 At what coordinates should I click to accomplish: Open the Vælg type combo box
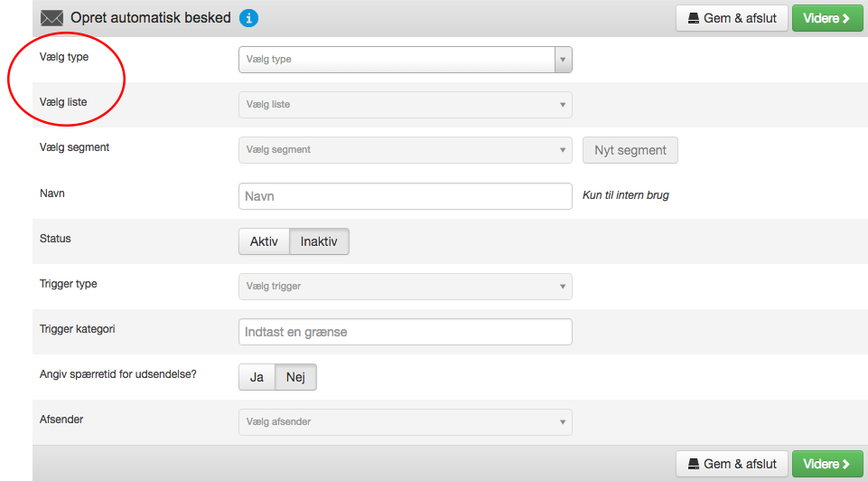(406, 60)
